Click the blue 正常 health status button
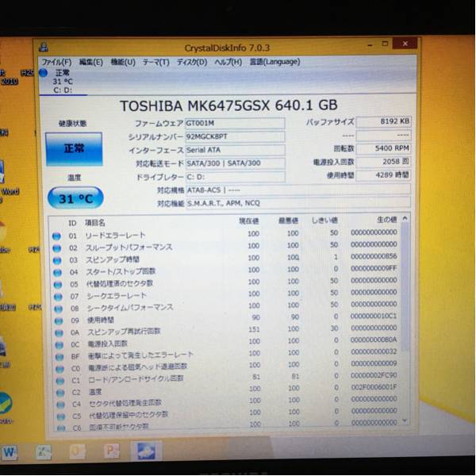This screenshot has height=476, width=476. [x=74, y=149]
